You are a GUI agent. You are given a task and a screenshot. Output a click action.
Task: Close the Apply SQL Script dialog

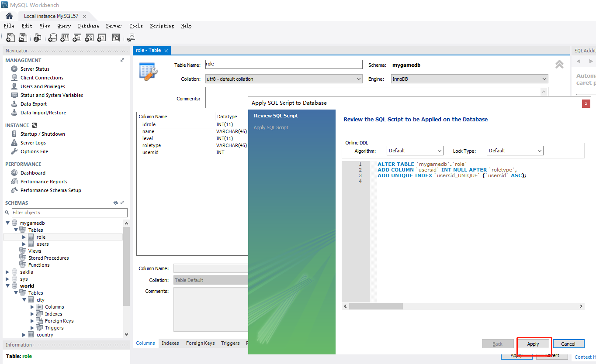click(586, 103)
